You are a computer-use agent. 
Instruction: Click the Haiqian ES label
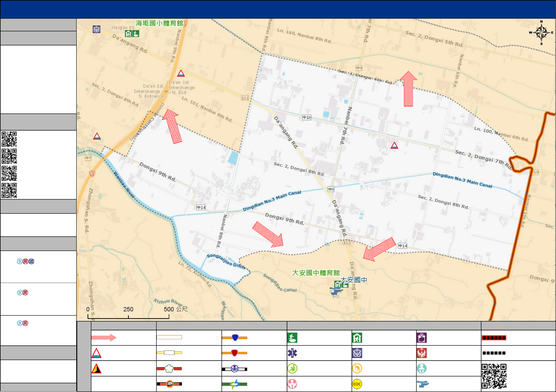pyautogui.click(x=123, y=28)
